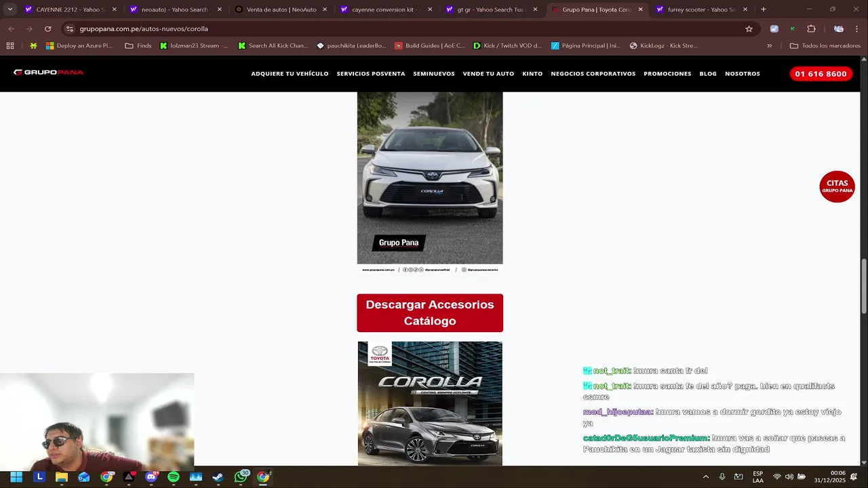This screenshot has height=488, width=868.
Task: Call the 01 616 8600 button
Action: (x=821, y=74)
